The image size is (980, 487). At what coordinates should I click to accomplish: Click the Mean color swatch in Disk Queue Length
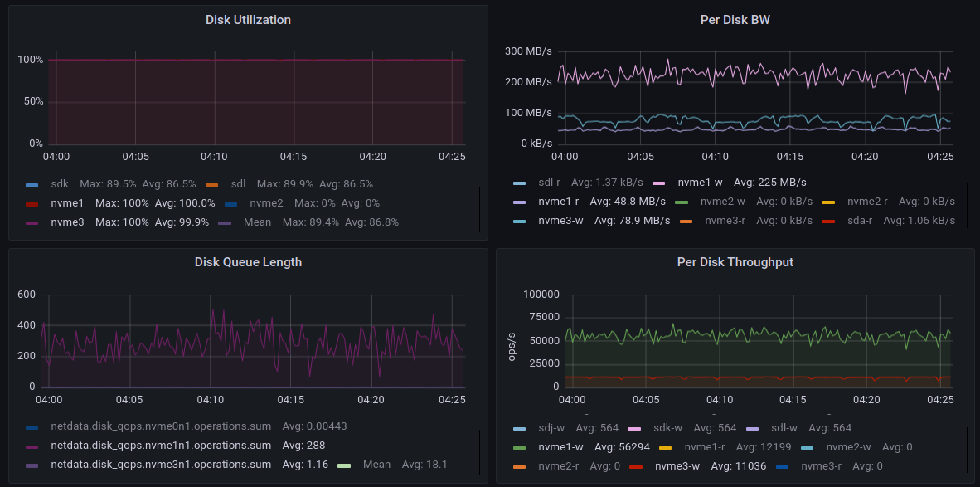[344, 465]
